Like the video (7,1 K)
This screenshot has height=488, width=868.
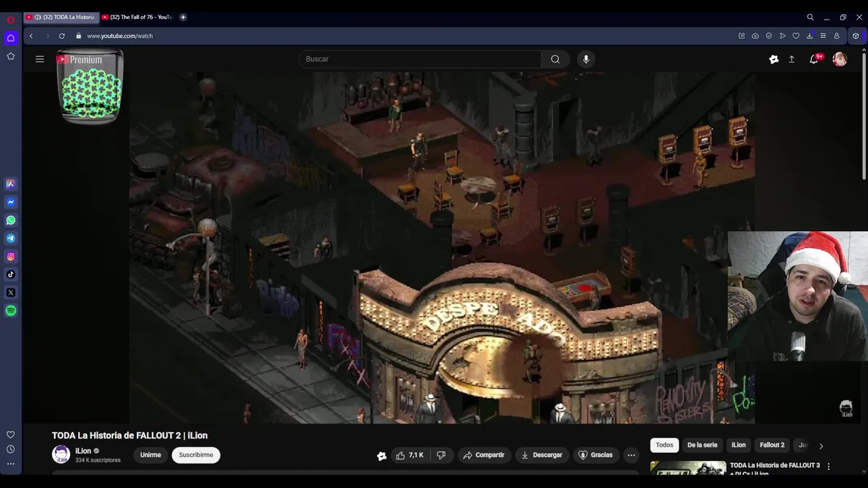tap(410, 455)
